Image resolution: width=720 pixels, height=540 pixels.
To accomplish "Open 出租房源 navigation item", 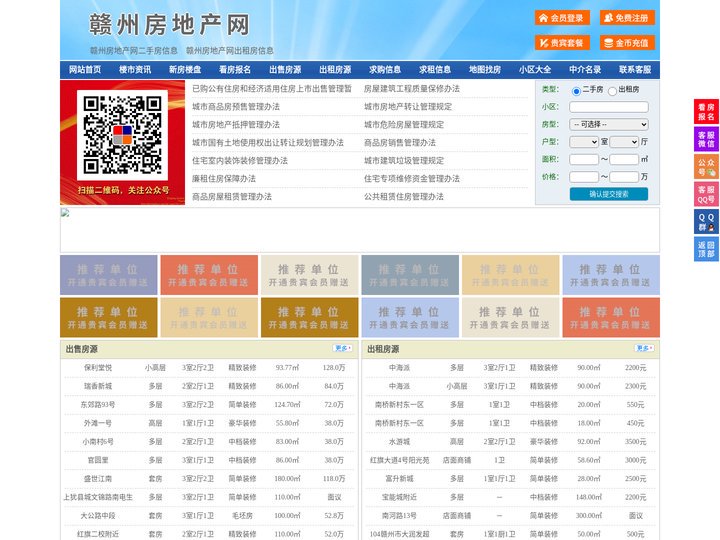I will tap(335, 70).
